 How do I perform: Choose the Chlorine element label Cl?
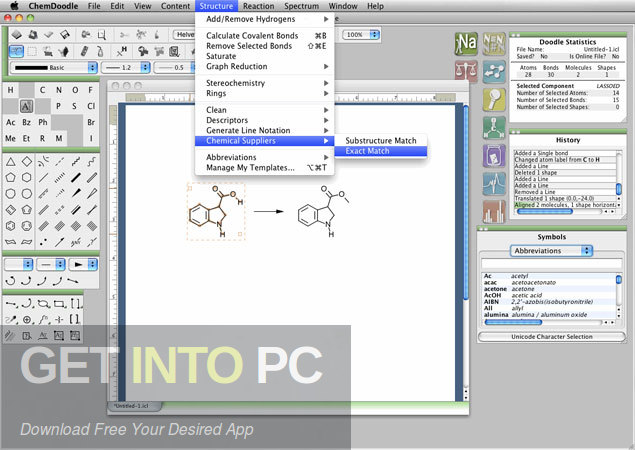pyautogui.click(x=91, y=106)
